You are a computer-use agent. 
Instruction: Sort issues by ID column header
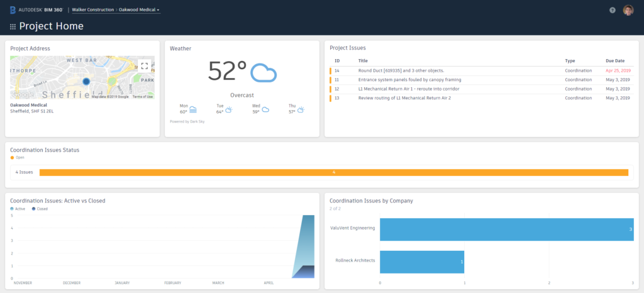pyautogui.click(x=337, y=61)
